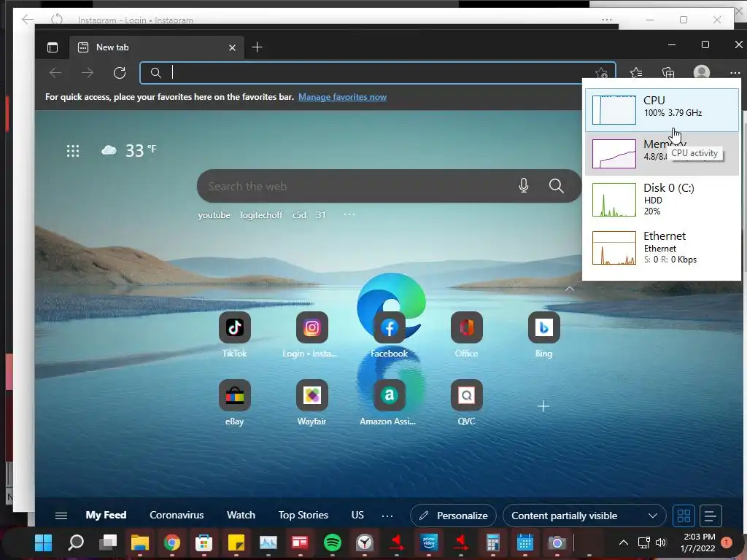Screen dimensions: 747x560
Task: Select the Ethernet performance graph item
Action: (x=662, y=248)
